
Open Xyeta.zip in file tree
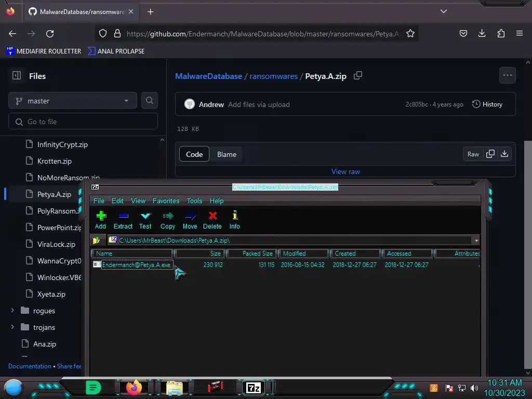[51, 294]
